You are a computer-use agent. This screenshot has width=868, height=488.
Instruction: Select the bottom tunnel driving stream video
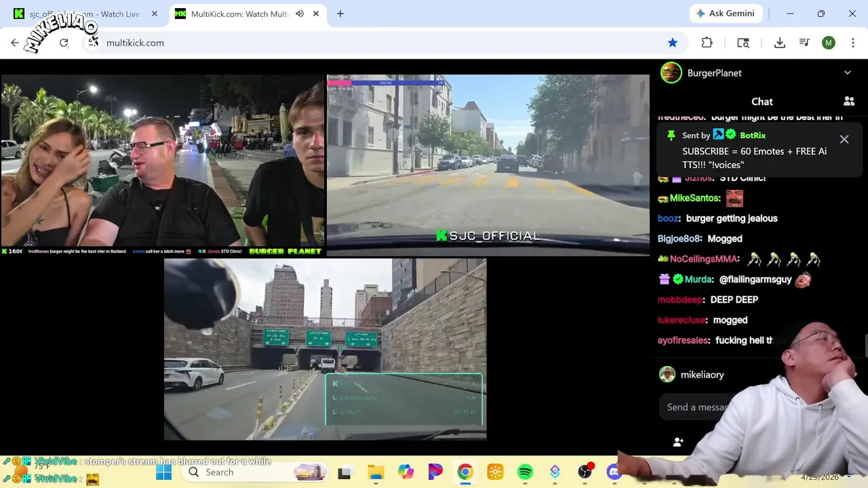point(325,349)
